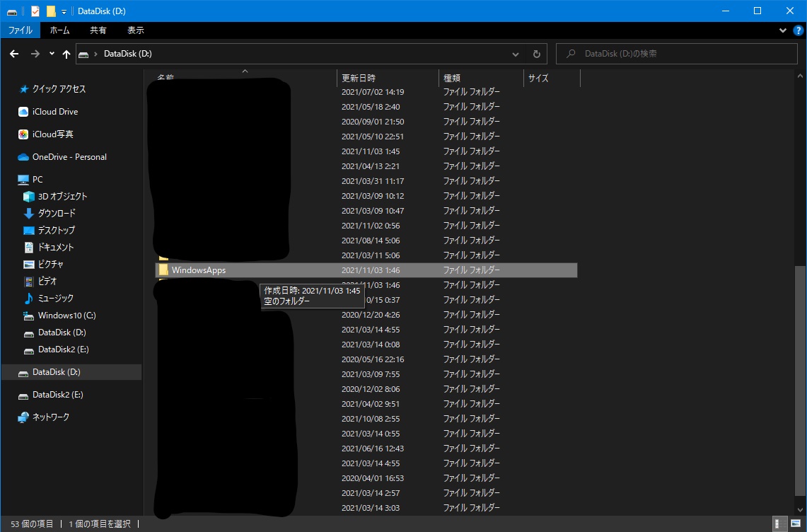Image resolution: width=807 pixels, height=532 pixels.
Task: Click the DataDisk (D:) search box
Action: (x=677, y=54)
